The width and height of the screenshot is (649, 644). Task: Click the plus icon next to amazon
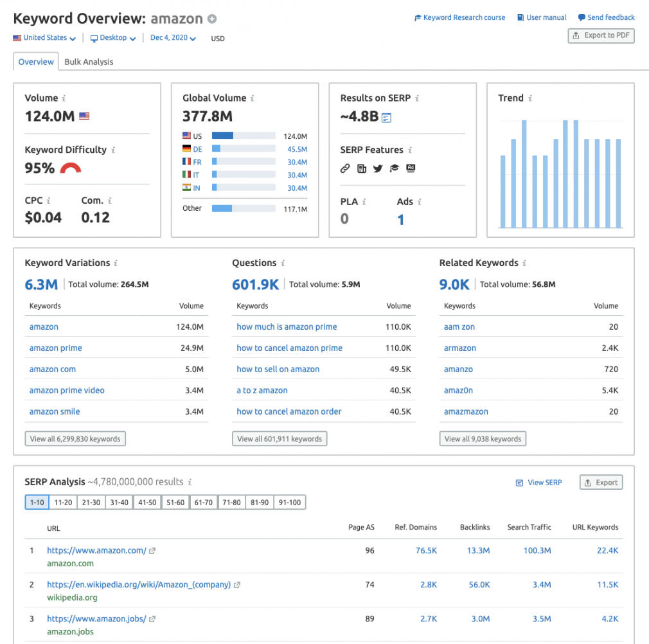212,19
